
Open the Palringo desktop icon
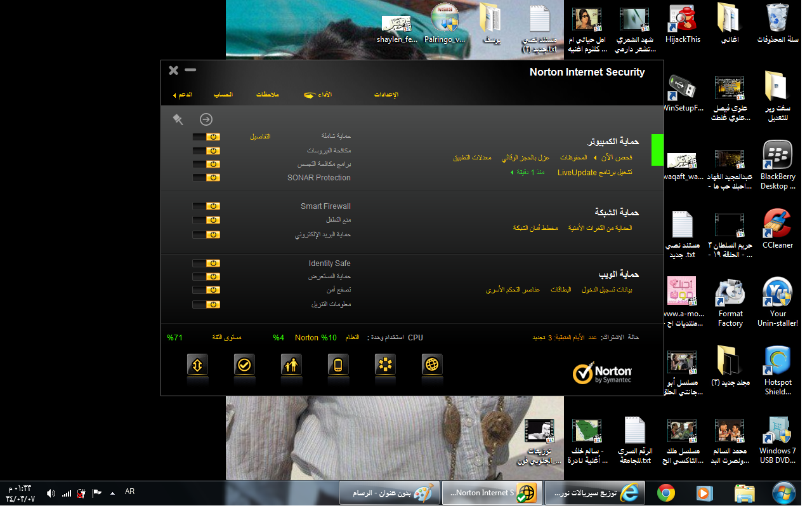(x=444, y=23)
